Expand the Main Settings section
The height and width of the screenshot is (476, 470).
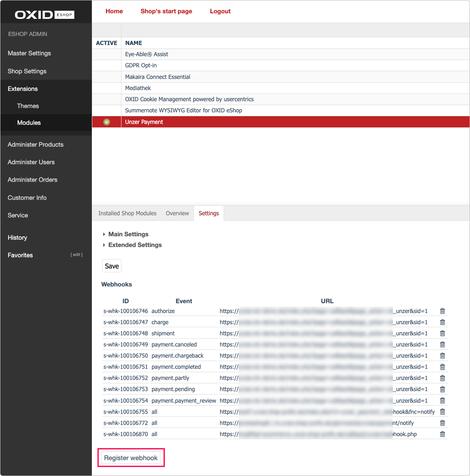127,234
